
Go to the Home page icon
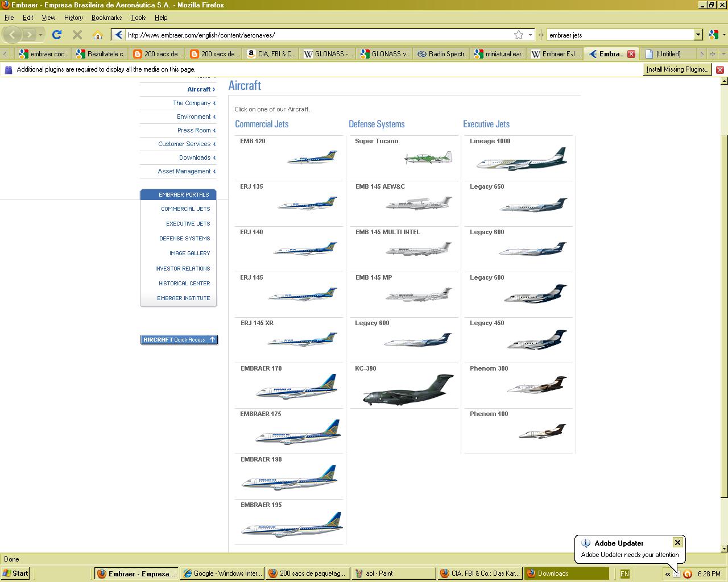(x=98, y=35)
